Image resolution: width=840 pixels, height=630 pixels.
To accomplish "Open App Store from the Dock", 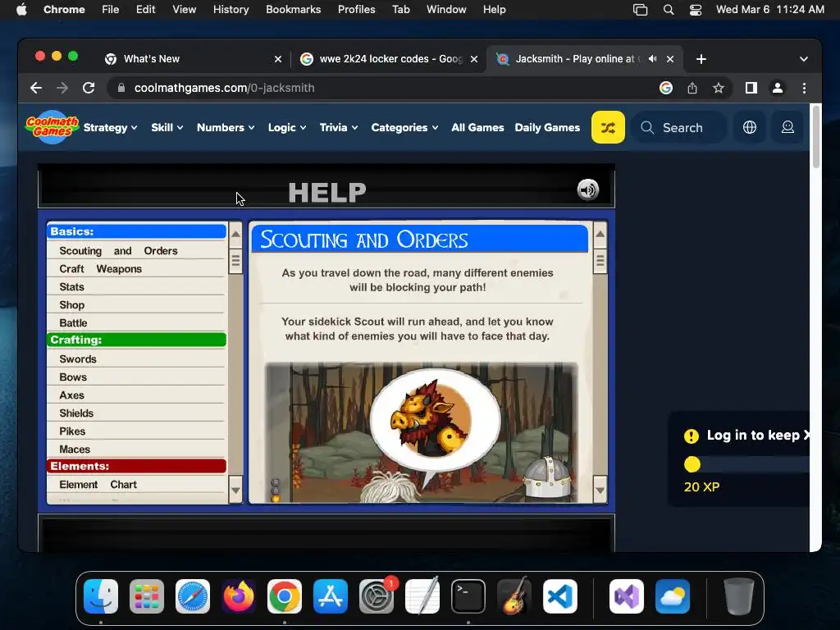I will click(331, 596).
